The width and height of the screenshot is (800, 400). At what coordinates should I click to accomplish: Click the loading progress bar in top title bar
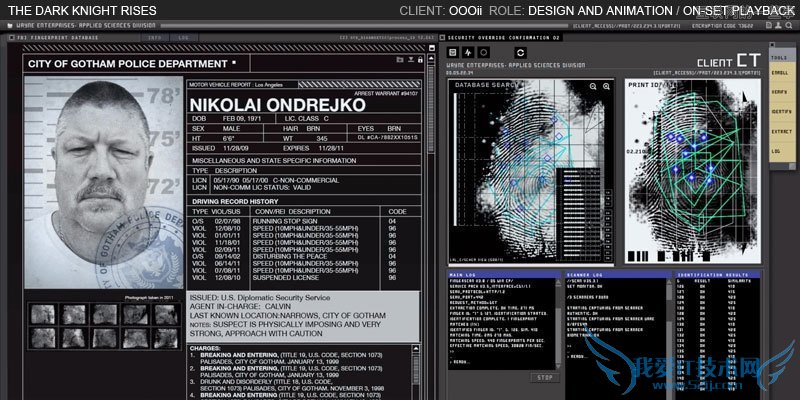[x=364, y=25]
